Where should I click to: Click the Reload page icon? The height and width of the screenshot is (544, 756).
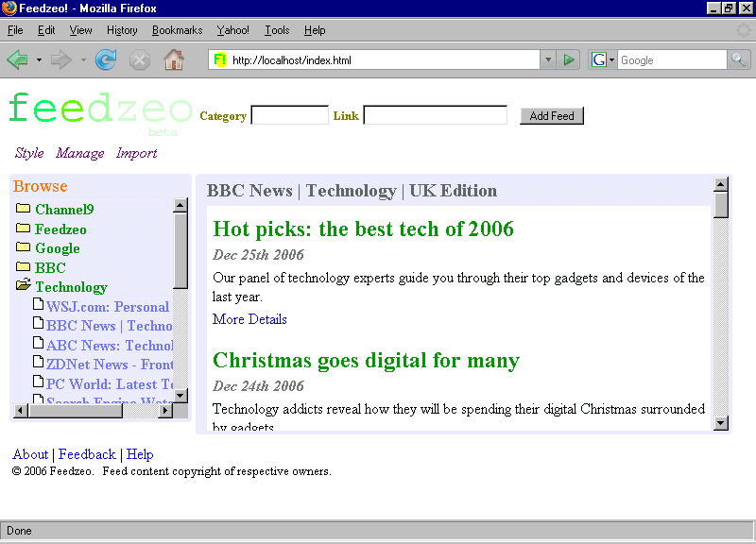point(106,60)
